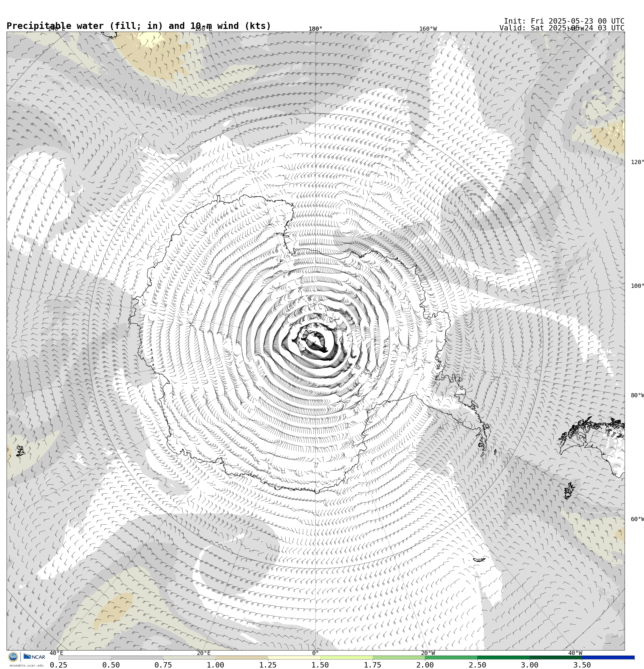Click the 0.25 colorbar tick label

(x=59, y=665)
